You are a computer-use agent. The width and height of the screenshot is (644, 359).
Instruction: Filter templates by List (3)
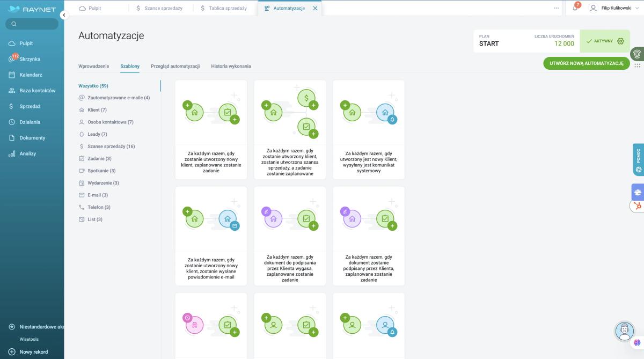click(x=90, y=219)
